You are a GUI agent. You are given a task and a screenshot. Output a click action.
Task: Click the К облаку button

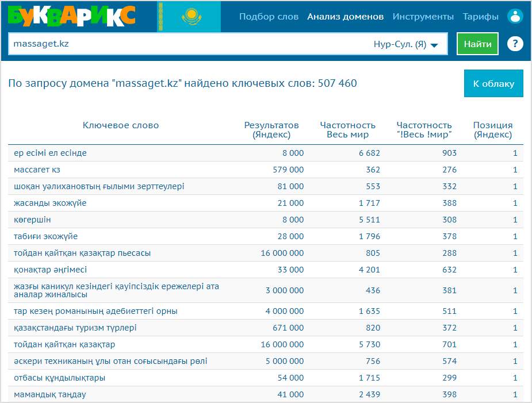coord(493,83)
